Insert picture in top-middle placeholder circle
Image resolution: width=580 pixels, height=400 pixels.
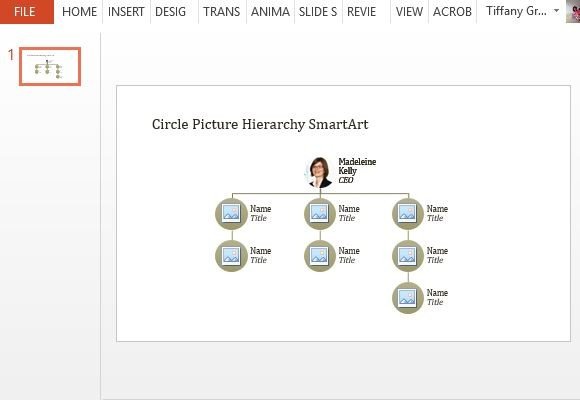pyautogui.click(x=320, y=214)
